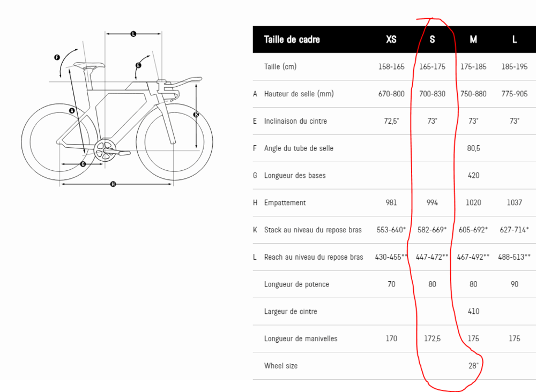
Task: Click the "Taille de cadre" header
Action: [292, 40]
